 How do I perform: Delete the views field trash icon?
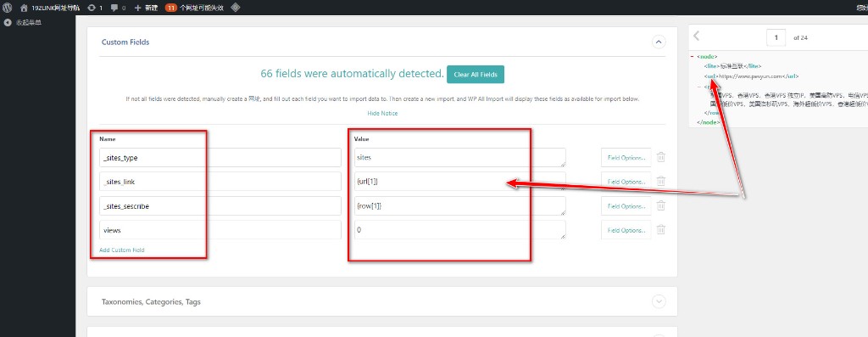660,229
